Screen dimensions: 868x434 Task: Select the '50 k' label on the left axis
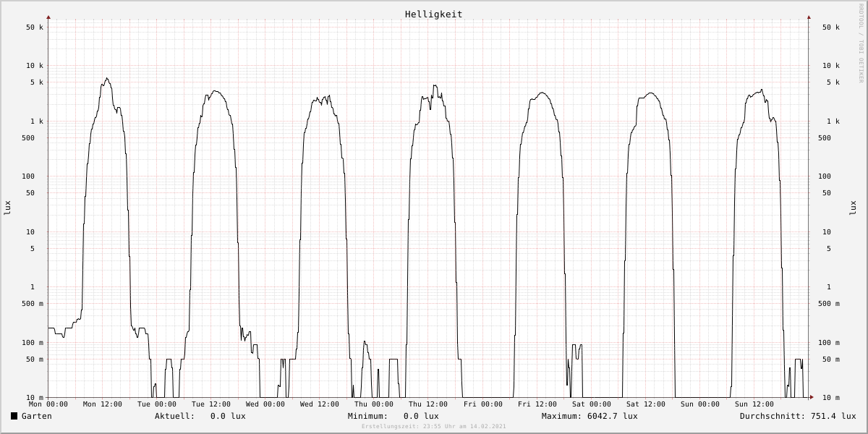click(x=35, y=27)
